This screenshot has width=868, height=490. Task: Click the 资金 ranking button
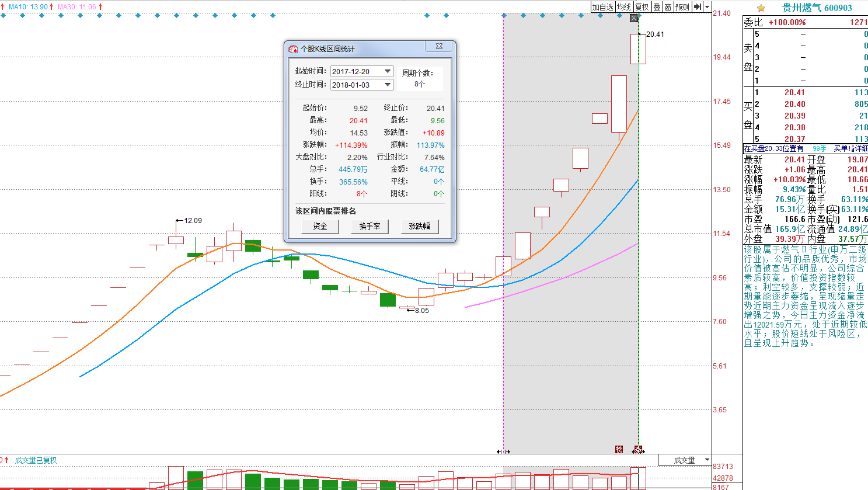click(x=320, y=226)
